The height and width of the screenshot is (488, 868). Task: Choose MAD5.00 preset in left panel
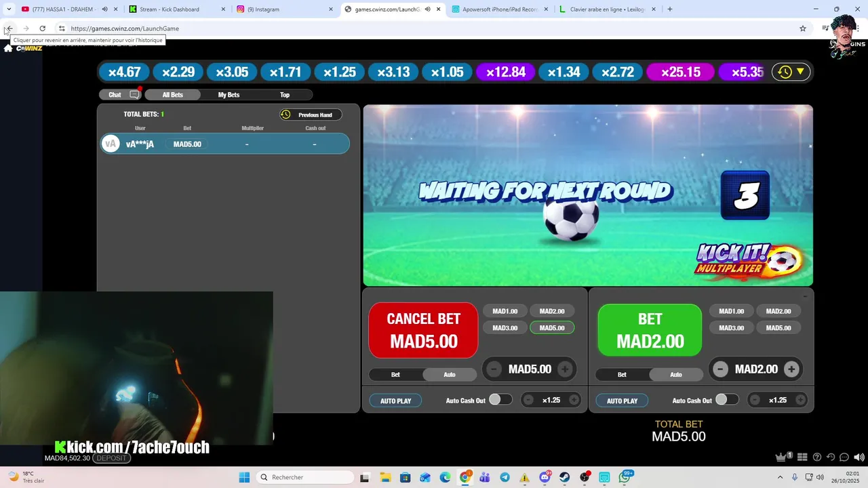[x=552, y=328]
